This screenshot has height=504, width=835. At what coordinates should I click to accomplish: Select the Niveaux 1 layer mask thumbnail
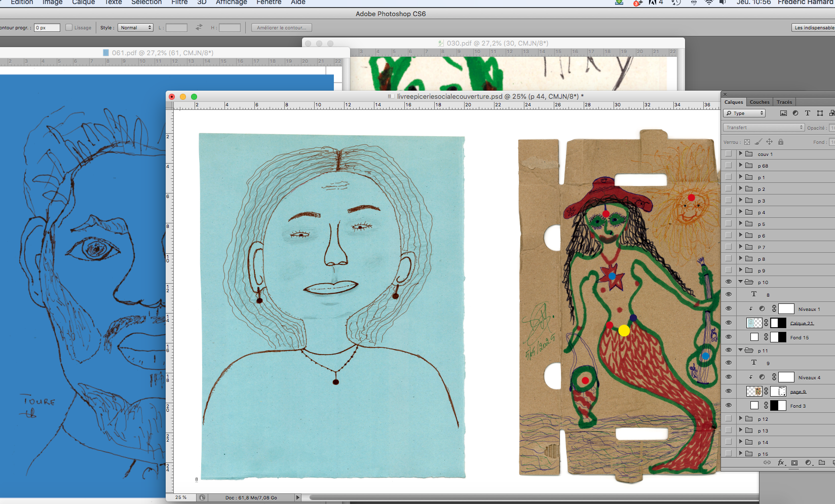786,308
